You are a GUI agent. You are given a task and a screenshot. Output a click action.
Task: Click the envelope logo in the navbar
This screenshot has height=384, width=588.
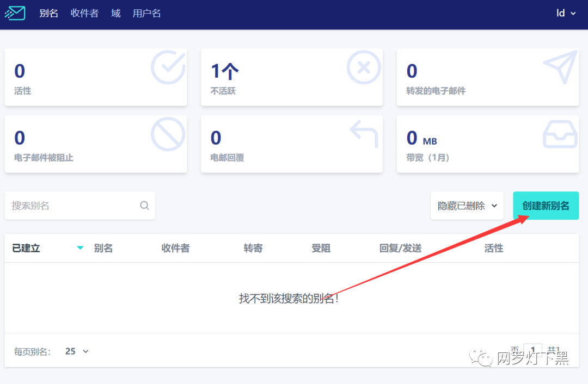pos(15,14)
